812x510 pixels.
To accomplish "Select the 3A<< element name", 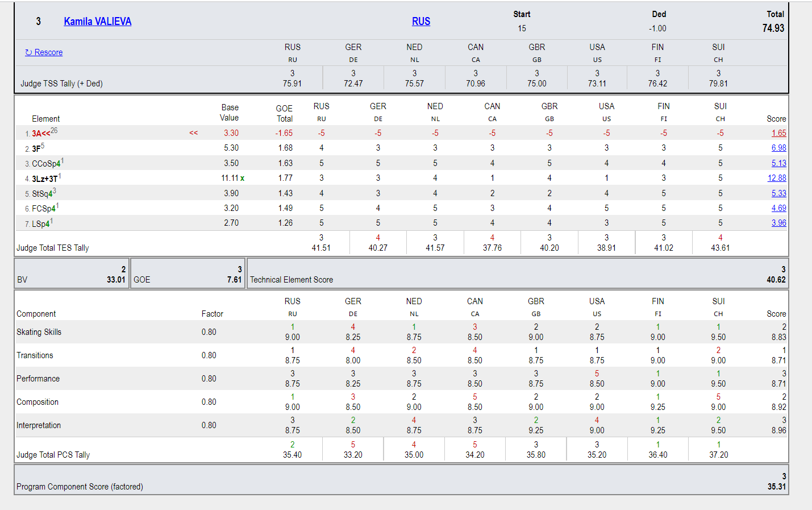I will pyautogui.click(x=41, y=134).
